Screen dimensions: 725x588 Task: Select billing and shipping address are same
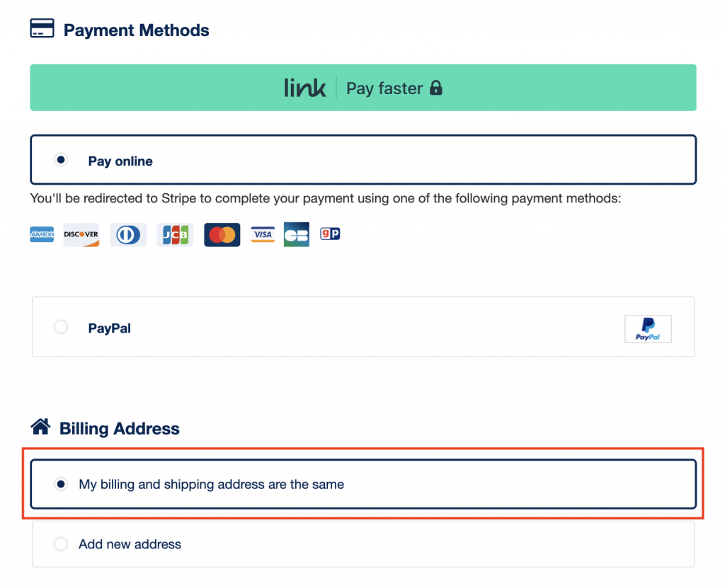61,484
